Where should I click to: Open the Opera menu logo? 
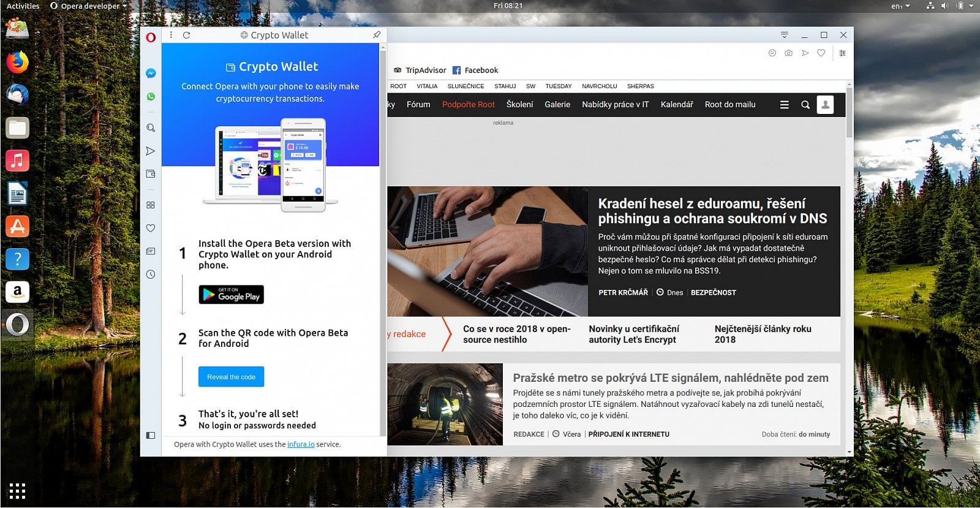[151, 37]
